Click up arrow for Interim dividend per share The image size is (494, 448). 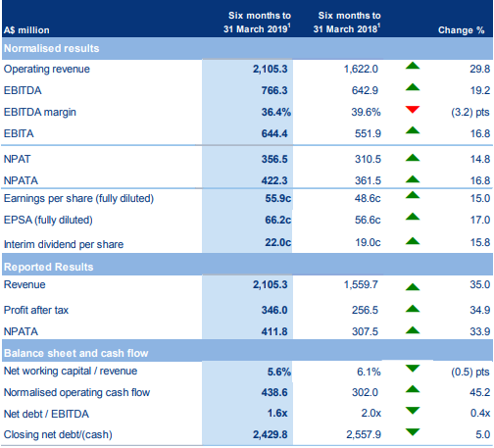413,241
